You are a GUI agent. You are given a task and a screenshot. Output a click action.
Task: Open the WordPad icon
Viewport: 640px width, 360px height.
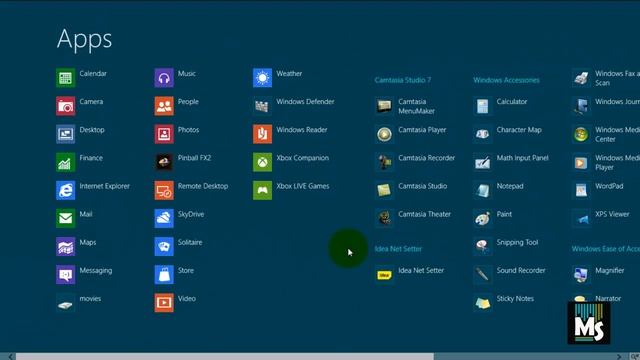581,190
